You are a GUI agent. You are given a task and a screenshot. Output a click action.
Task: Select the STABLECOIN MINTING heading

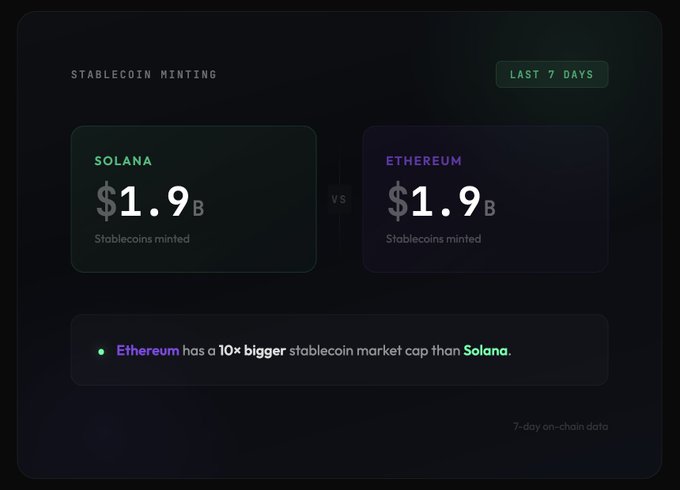(144, 75)
